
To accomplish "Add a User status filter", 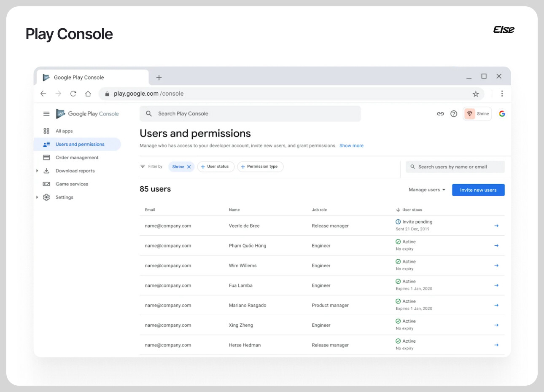I will (x=215, y=167).
